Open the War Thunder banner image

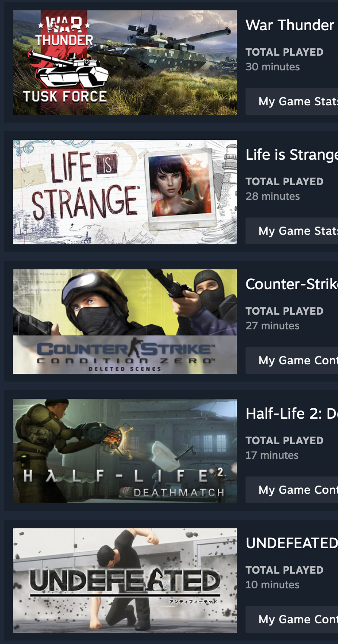(x=125, y=63)
